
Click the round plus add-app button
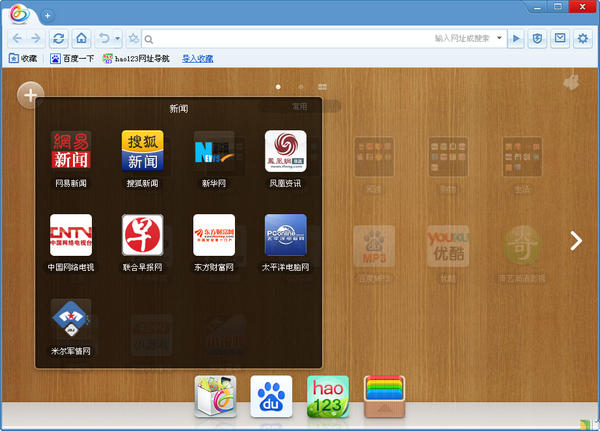click(31, 95)
